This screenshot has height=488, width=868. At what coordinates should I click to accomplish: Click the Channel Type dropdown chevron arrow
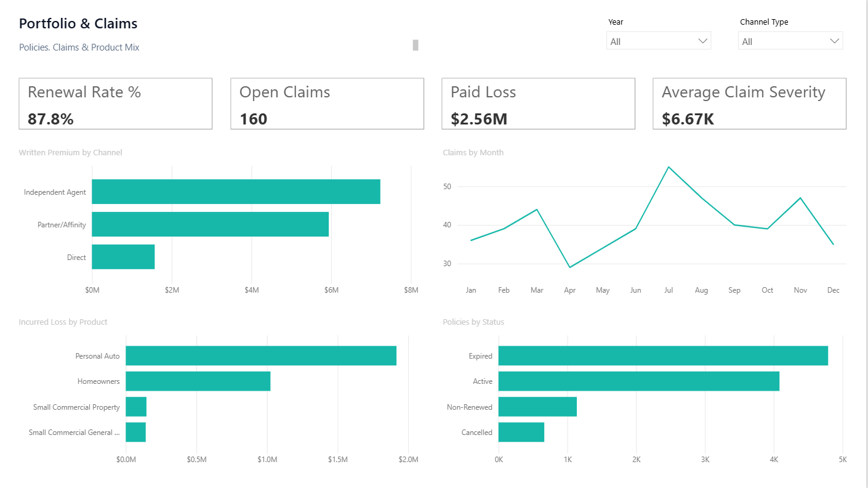pyautogui.click(x=834, y=41)
